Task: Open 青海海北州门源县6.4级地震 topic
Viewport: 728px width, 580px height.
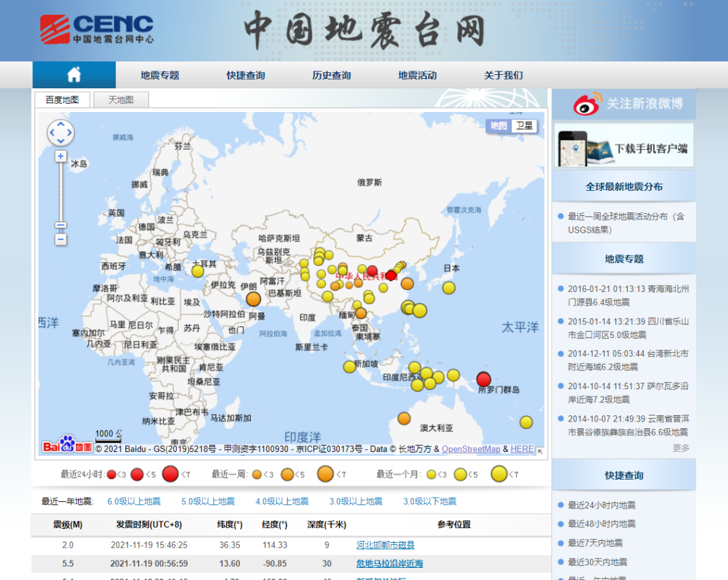Action: pos(628,295)
